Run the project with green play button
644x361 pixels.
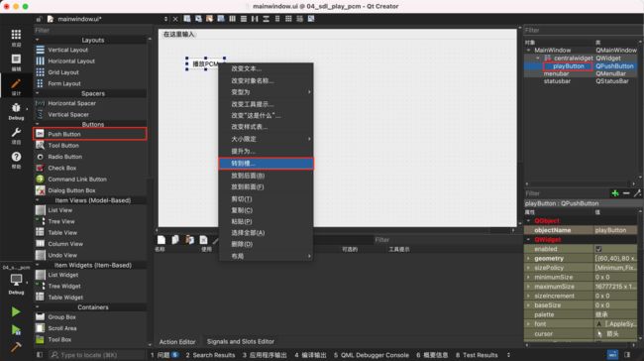[x=16, y=311]
